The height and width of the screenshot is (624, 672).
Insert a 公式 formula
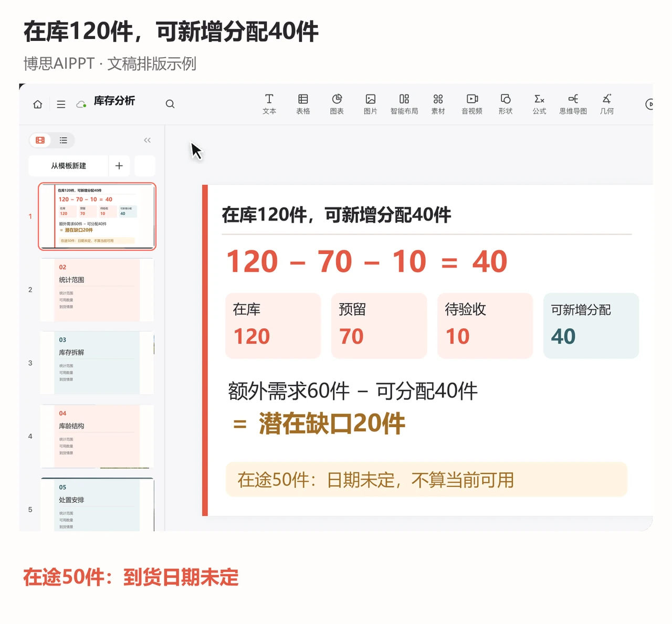click(539, 104)
